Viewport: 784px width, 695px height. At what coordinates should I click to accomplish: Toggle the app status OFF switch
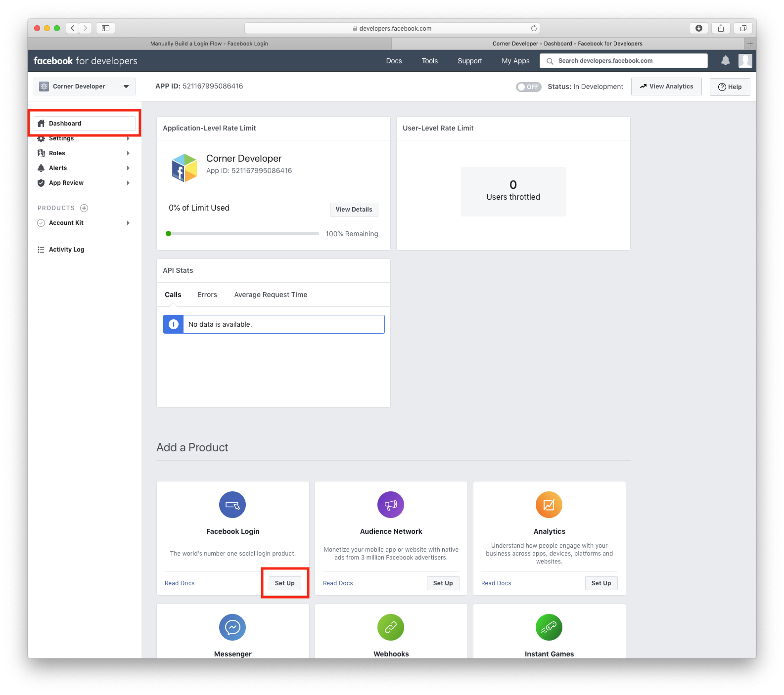[x=529, y=87]
